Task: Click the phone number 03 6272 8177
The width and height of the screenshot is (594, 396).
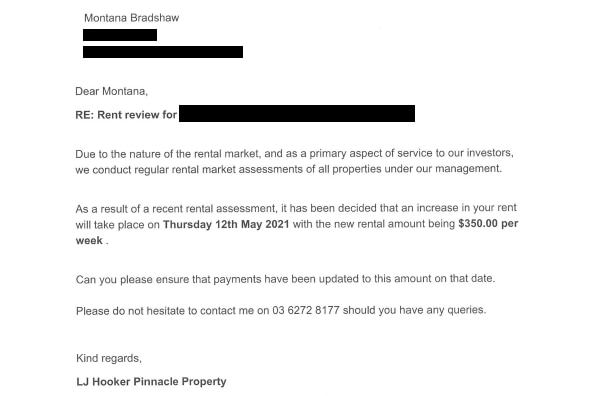Action: click(x=306, y=310)
